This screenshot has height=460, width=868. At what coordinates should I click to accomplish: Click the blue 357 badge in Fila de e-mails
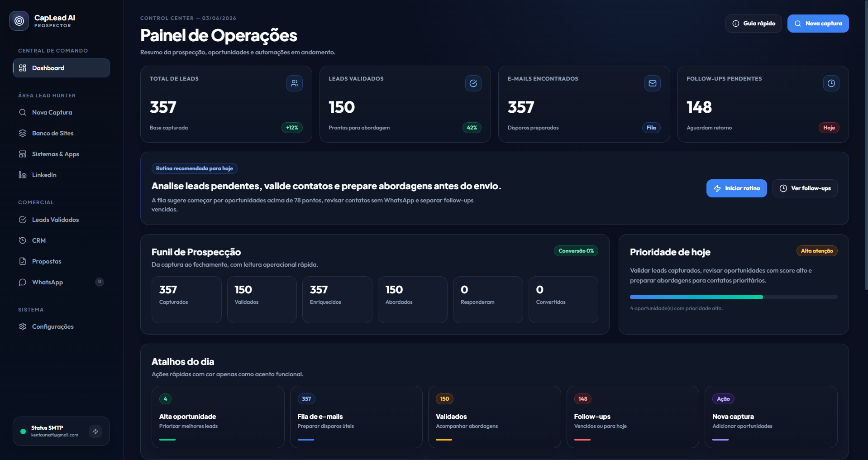[x=306, y=399]
